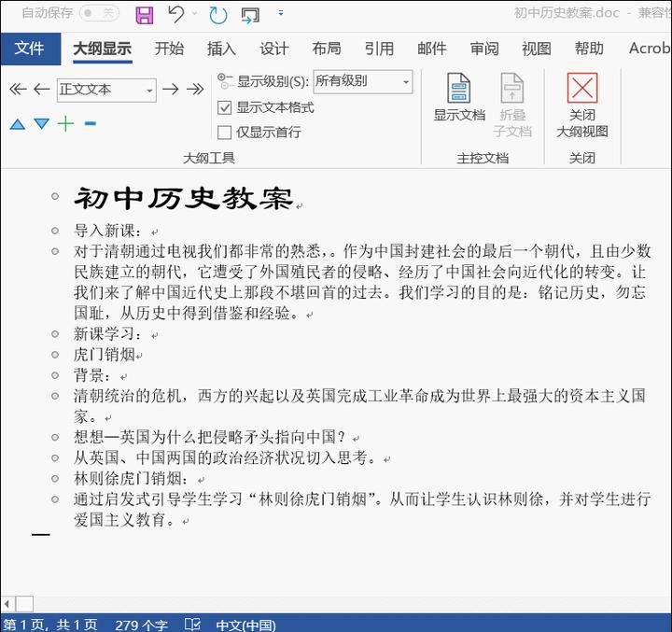672x632 pixels.
Task: Uncheck the 显示文本格式 checkbox
Action: tap(225, 107)
